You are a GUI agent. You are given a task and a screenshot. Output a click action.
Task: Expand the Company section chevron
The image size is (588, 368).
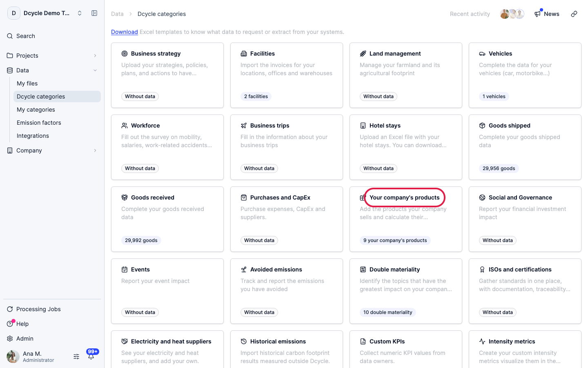[x=95, y=150]
